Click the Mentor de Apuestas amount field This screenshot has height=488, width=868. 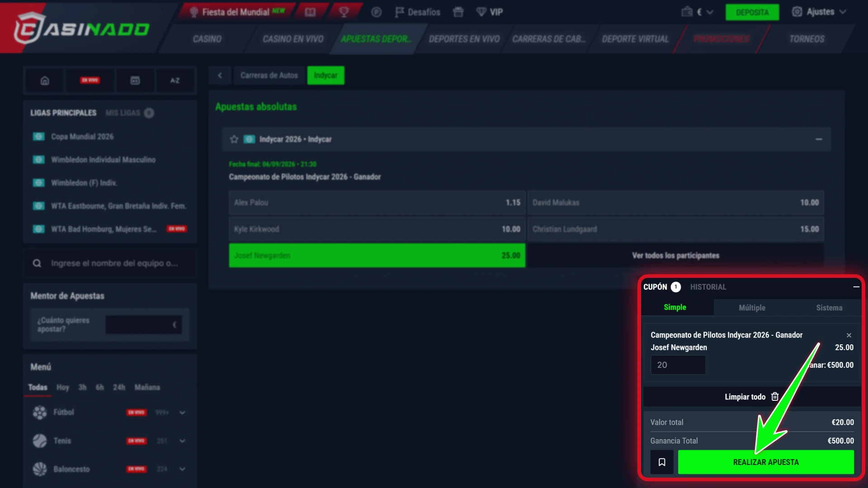click(144, 324)
